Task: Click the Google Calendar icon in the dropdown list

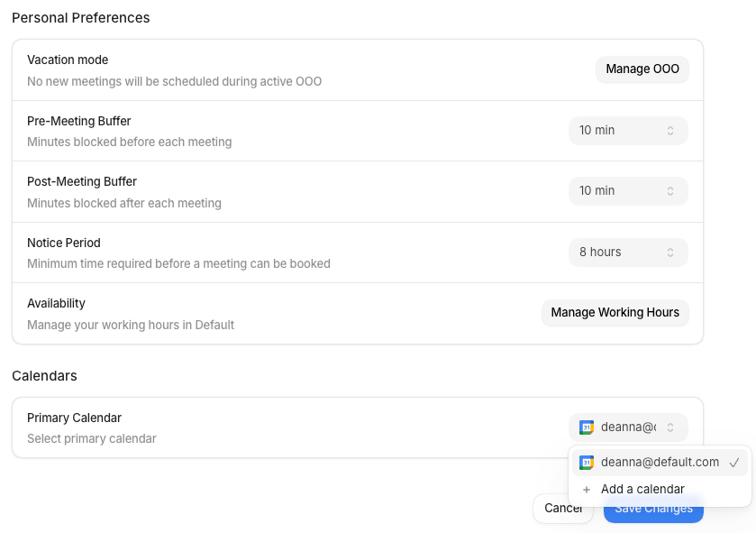Action: [587, 463]
